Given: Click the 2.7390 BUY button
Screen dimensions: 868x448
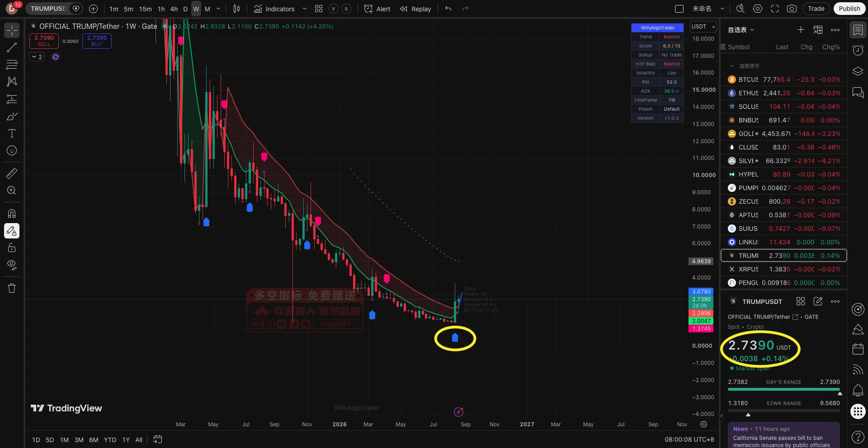Looking at the screenshot, I should (97, 41).
